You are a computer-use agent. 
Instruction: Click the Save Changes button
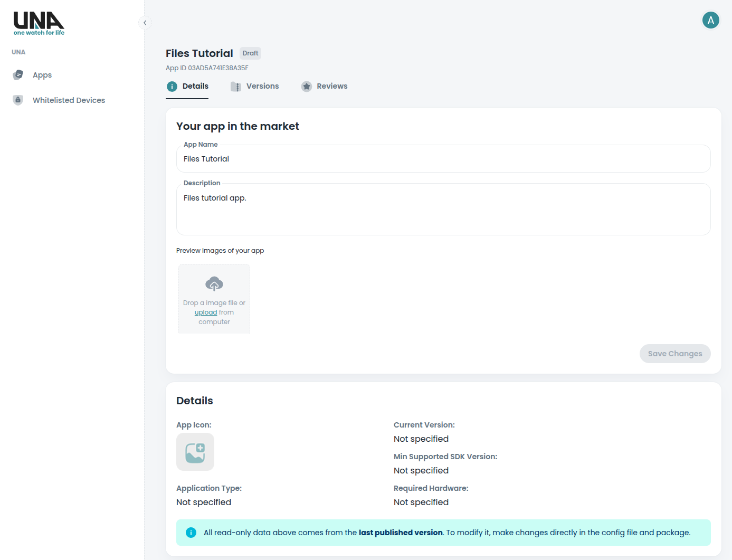(x=675, y=353)
